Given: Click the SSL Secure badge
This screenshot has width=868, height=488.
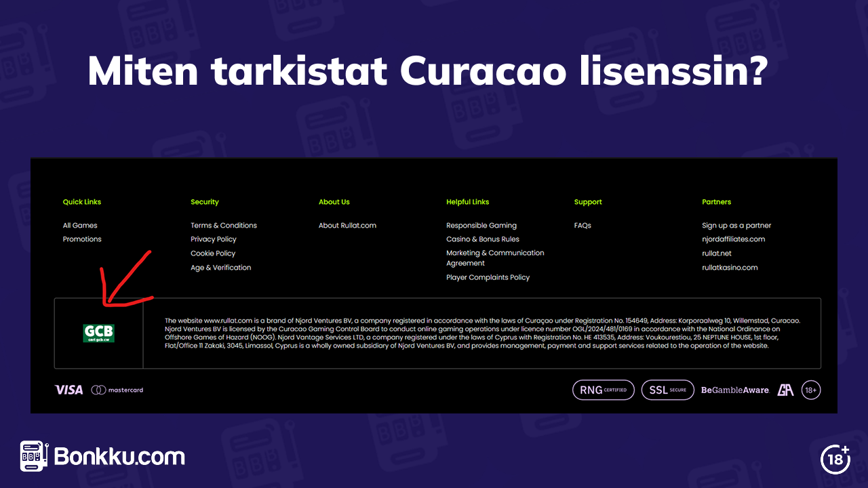Looking at the screenshot, I should tap(668, 390).
